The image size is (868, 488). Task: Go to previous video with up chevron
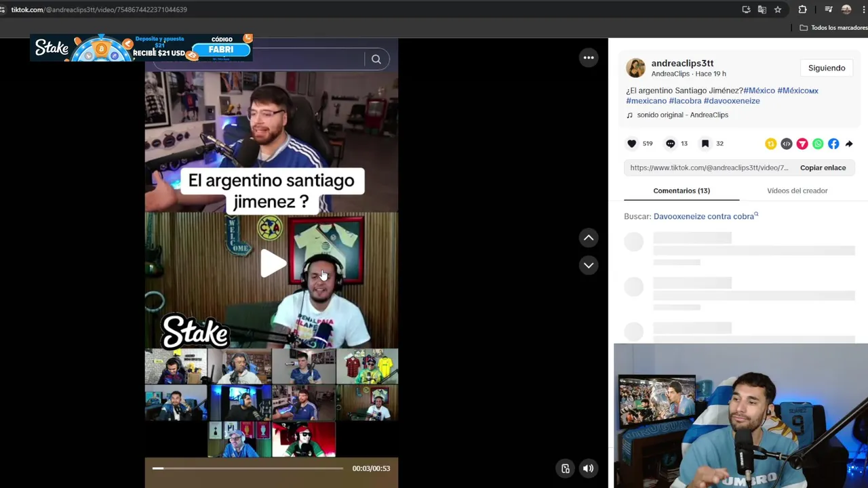[589, 237]
